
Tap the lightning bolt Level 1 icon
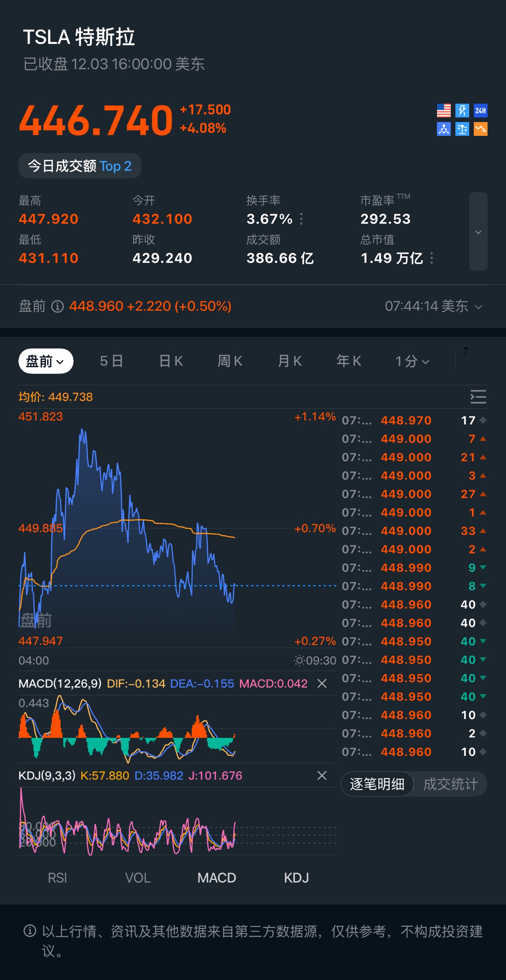click(462, 111)
